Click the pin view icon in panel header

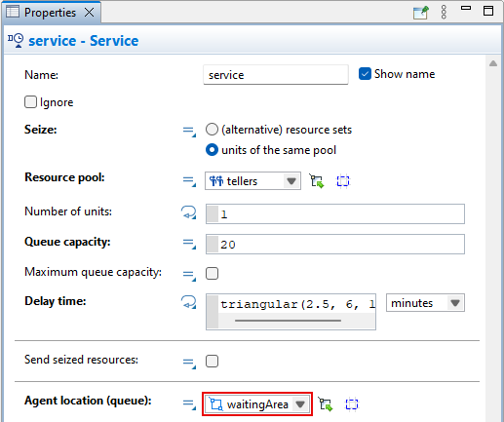pyautogui.click(x=421, y=13)
